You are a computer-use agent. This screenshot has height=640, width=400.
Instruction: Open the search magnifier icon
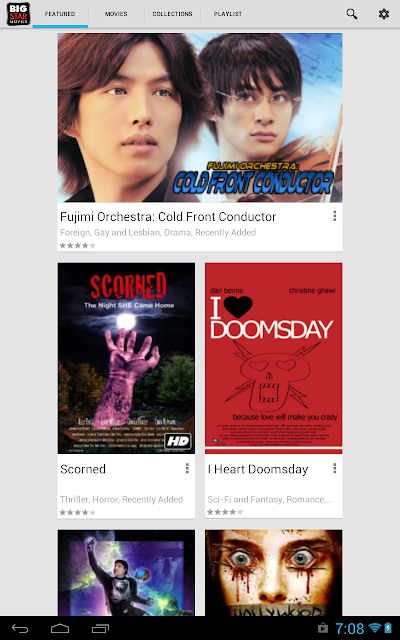(x=351, y=14)
